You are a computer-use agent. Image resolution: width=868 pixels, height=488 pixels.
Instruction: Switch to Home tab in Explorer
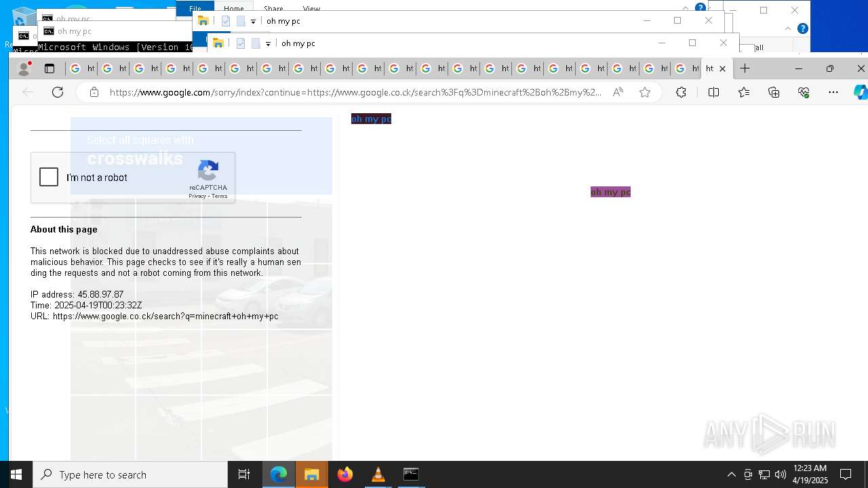point(234,9)
